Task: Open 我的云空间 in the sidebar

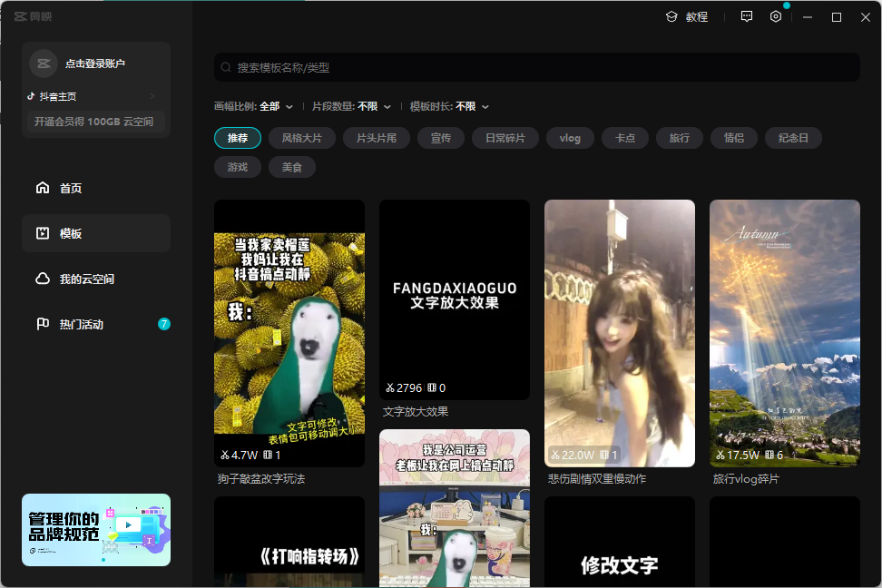Action: [96, 279]
